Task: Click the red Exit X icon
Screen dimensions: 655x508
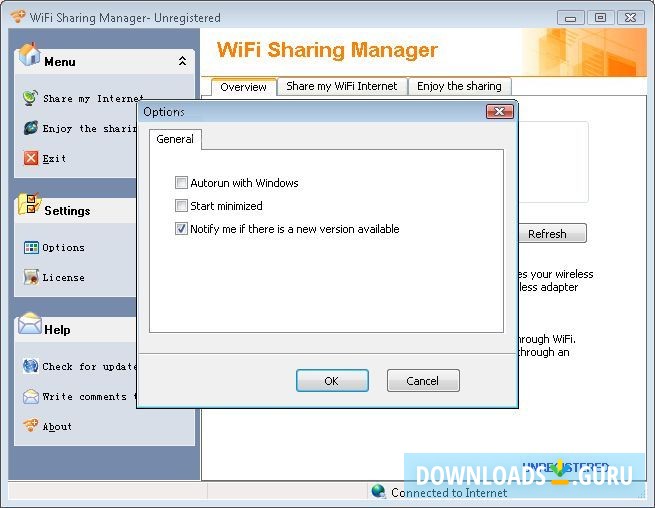Action: [31, 158]
